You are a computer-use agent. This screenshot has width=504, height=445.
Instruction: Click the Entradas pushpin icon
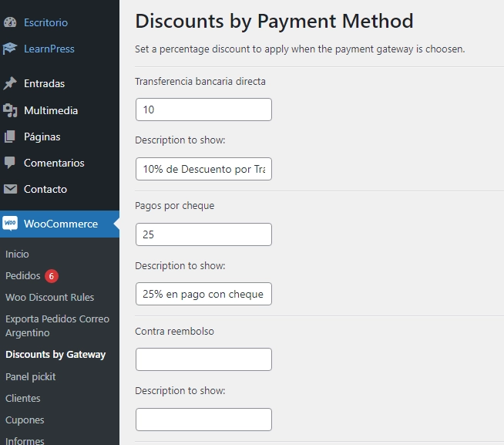[10, 83]
